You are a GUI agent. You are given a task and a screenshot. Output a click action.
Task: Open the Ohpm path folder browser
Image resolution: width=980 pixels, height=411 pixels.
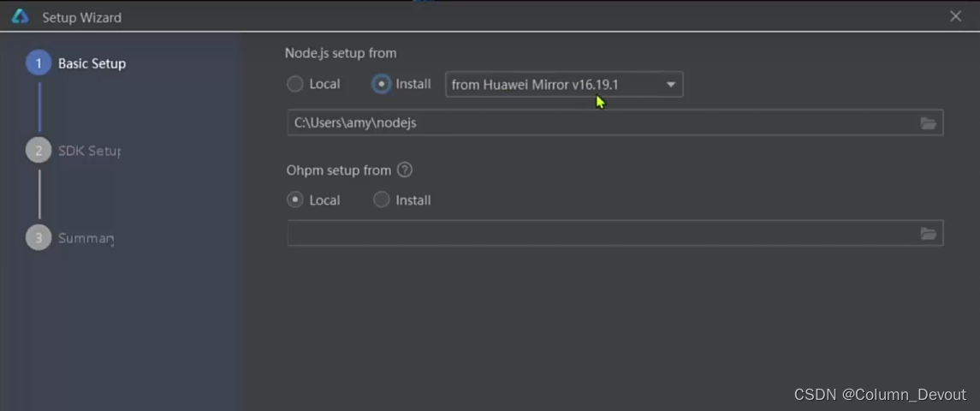928,234
